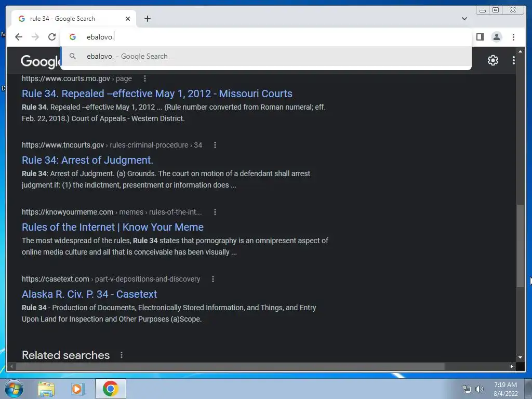
Task: Click the https://www.courts.mo.gov URL text
Action: 66,79
